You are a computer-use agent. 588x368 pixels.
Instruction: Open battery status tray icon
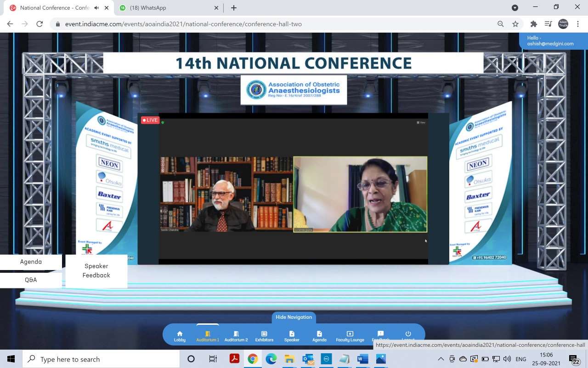pos(485,359)
